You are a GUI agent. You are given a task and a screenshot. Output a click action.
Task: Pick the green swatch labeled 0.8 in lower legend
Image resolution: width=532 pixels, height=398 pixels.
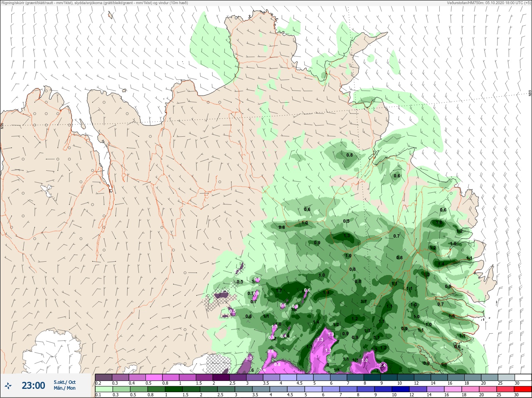point(156,389)
